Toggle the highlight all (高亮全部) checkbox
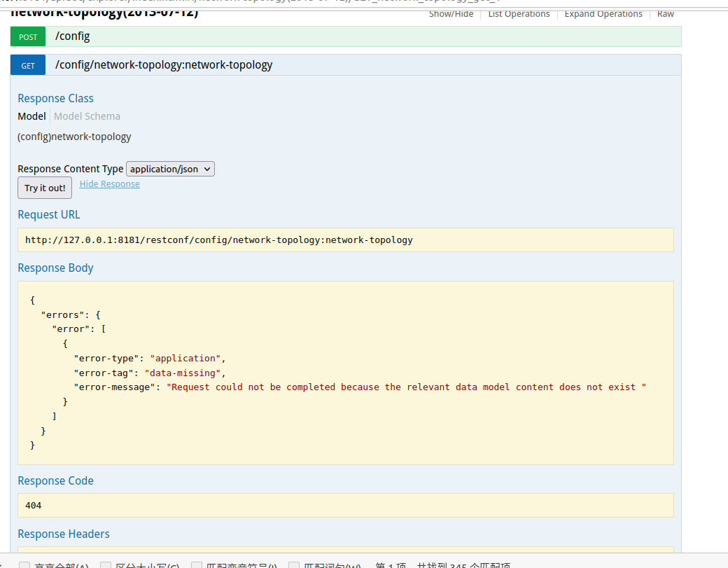728x568 pixels. pyautogui.click(x=24, y=564)
